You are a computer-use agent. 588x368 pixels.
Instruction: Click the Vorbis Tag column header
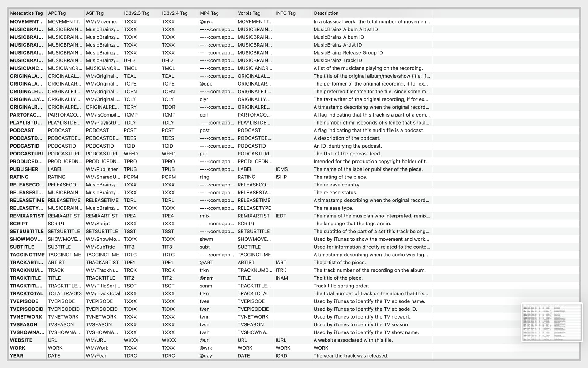pos(249,13)
